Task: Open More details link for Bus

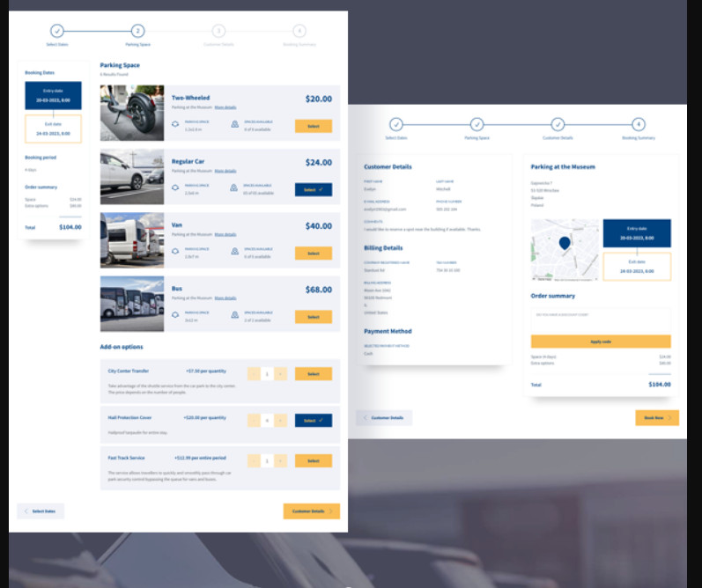Action: coord(225,298)
